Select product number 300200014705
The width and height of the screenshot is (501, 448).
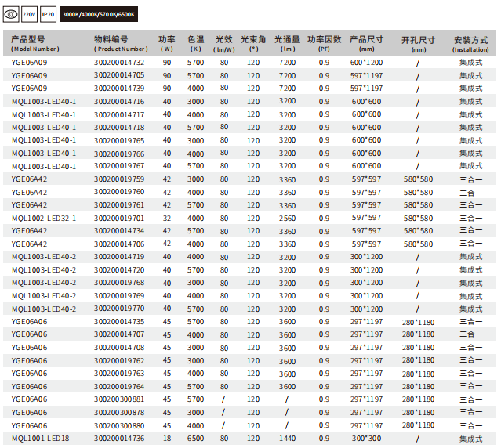(119, 75)
